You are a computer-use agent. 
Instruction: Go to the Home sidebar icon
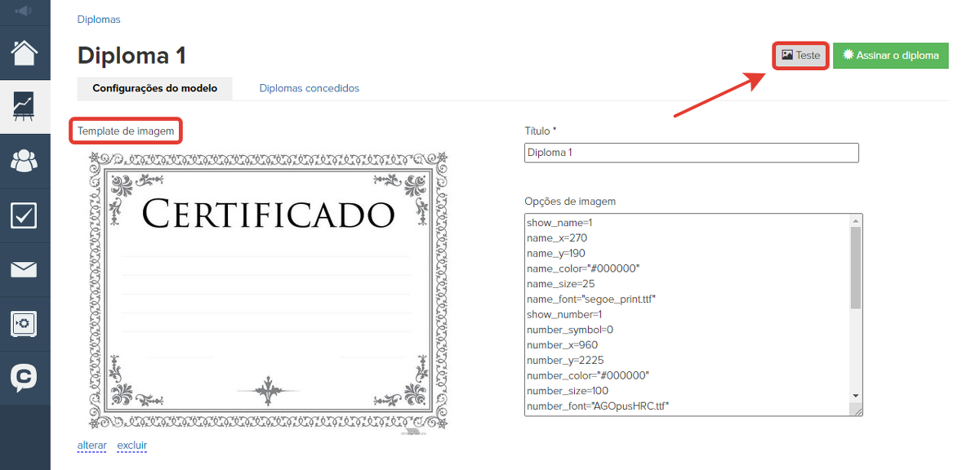[24, 53]
